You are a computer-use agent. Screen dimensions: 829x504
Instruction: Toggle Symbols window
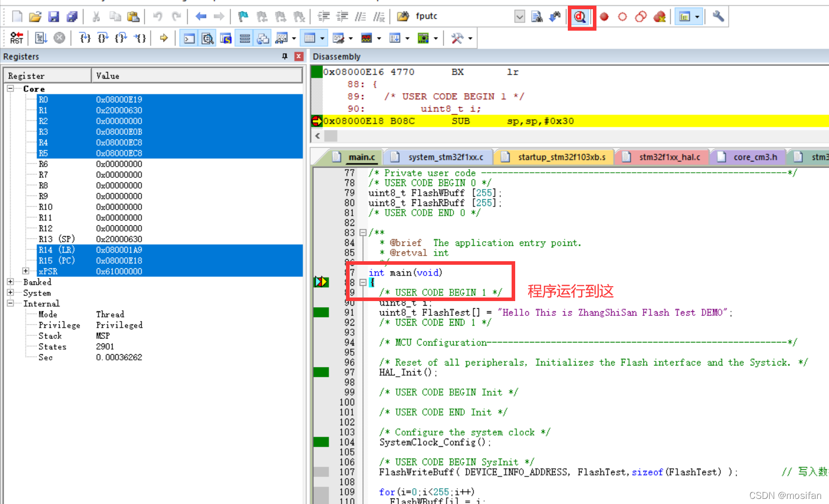pos(226,38)
